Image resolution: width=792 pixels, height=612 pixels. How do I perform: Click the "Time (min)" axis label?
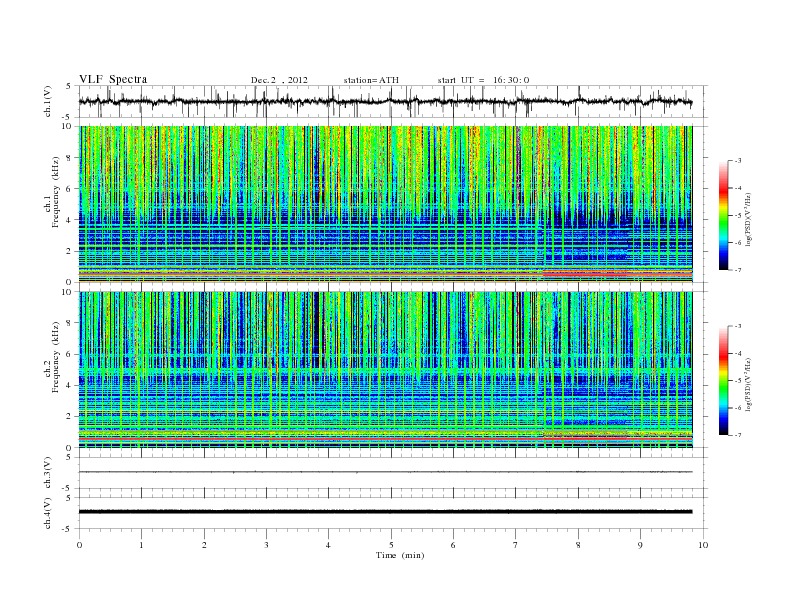pos(400,555)
